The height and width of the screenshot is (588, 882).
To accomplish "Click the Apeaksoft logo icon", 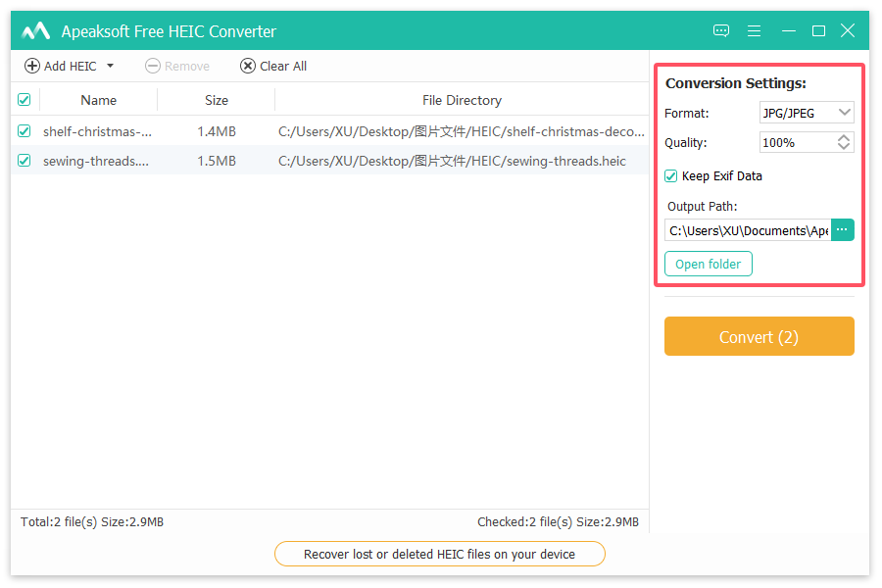I will point(36,31).
